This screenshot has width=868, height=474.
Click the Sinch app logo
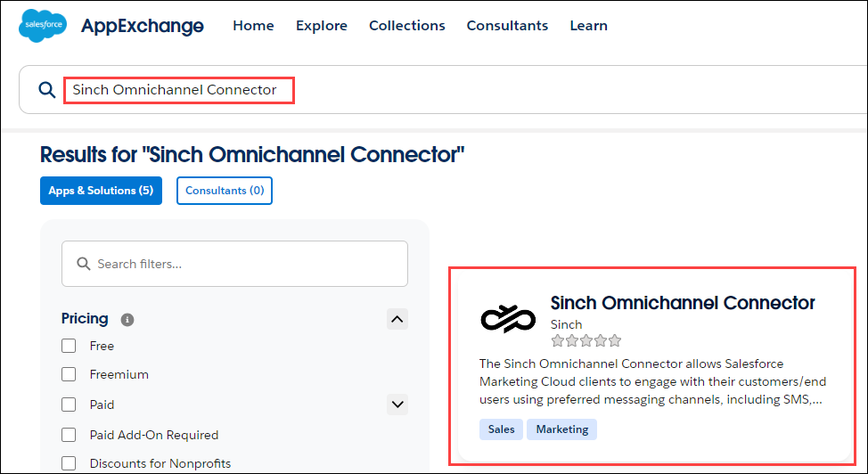pos(507,317)
